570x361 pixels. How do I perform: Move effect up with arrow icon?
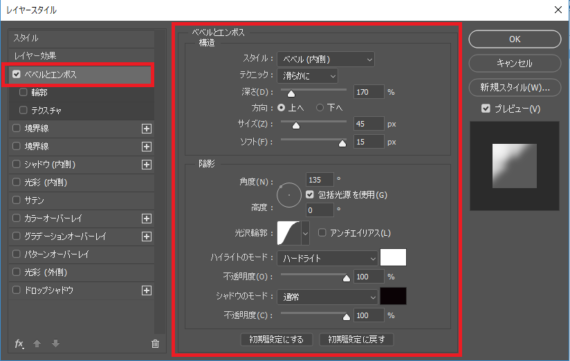click(37, 343)
